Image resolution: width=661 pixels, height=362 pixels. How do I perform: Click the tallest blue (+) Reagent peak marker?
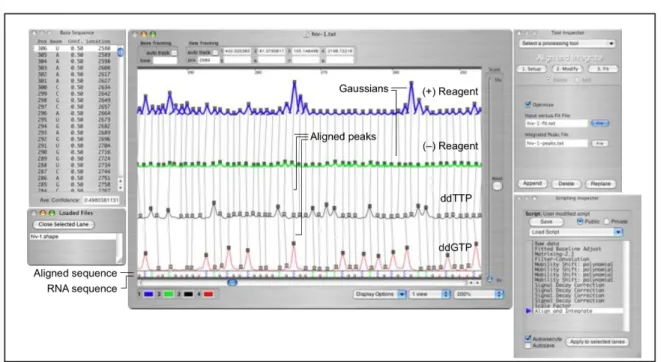[x=294, y=83]
